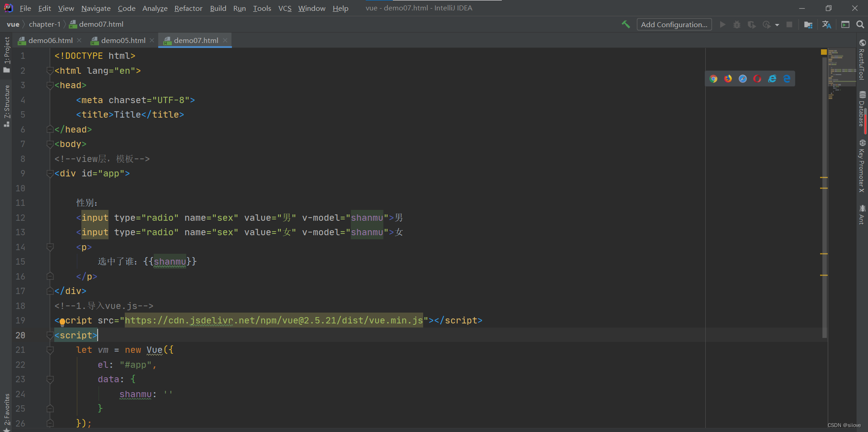The width and height of the screenshot is (868, 432).
Task: Collapse the body element fold arrow
Action: pyautogui.click(x=50, y=144)
